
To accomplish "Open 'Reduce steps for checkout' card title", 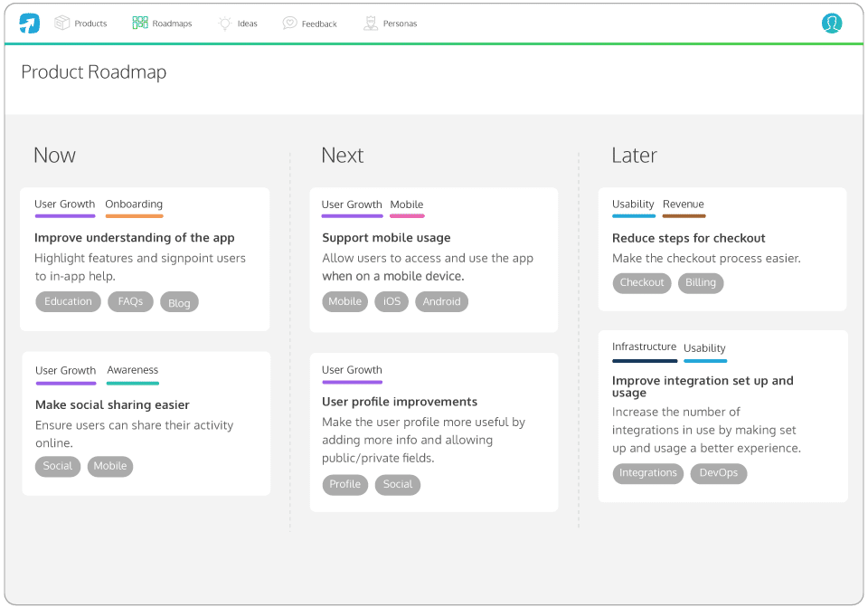I will point(689,238).
